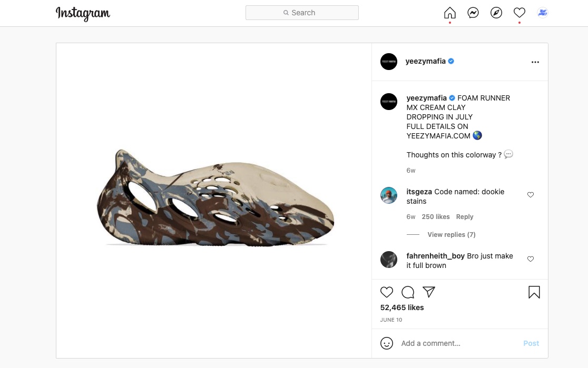588x368 pixels.
Task: Go to Instagram Home feed icon
Action: point(449,13)
